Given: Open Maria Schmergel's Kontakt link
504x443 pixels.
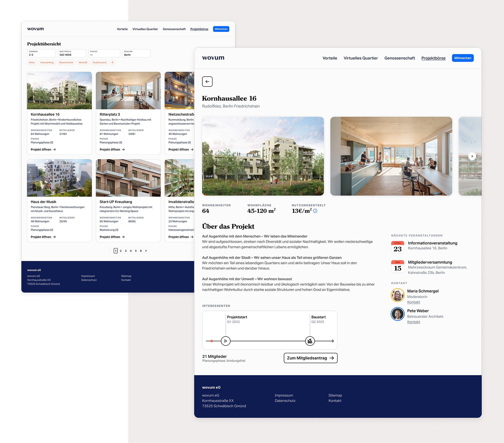Looking at the screenshot, I should 413,302.
